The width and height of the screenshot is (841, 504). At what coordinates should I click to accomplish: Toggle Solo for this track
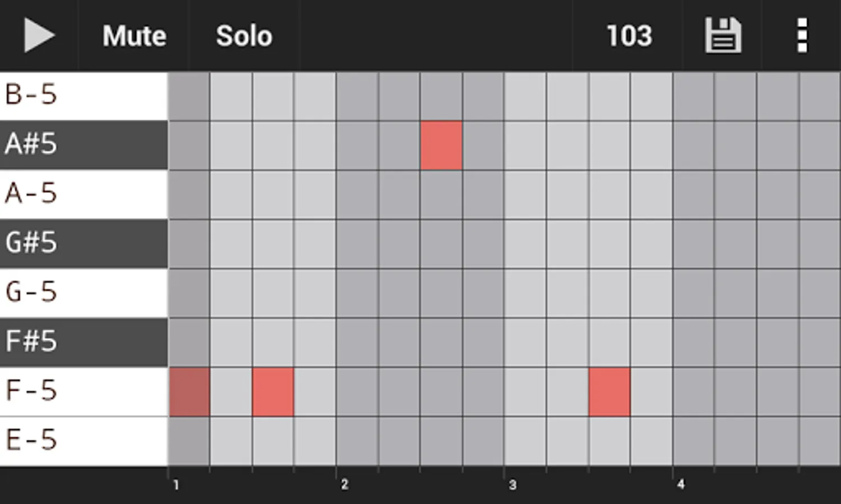pyautogui.click(x=244, y=36)
